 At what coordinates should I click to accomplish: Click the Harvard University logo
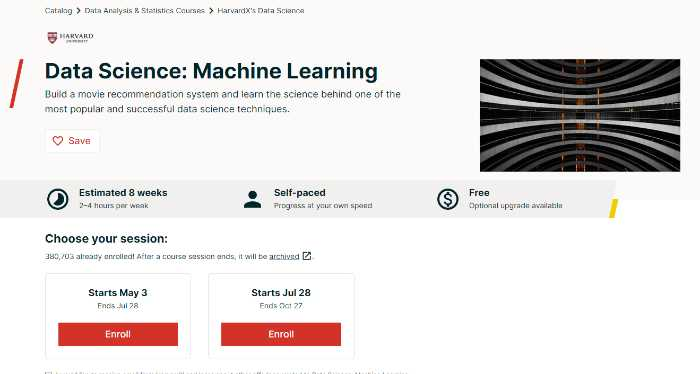coord(71,37)
